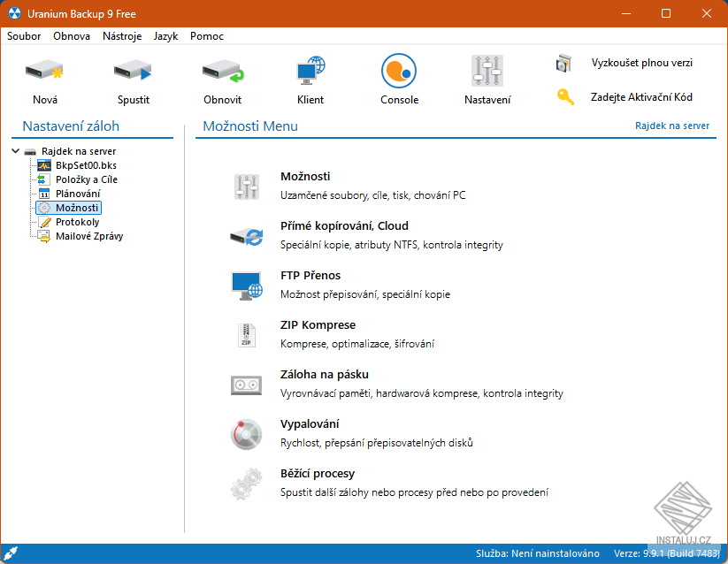Screen dimensions: 728x564
Task: Open ZIP Komprese options heading
Action: (318, 325)
